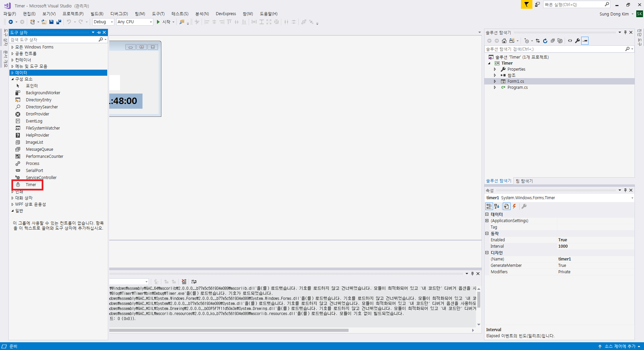
Task: Open the 빌드(B) menu
Action: [x=97, y=14]
